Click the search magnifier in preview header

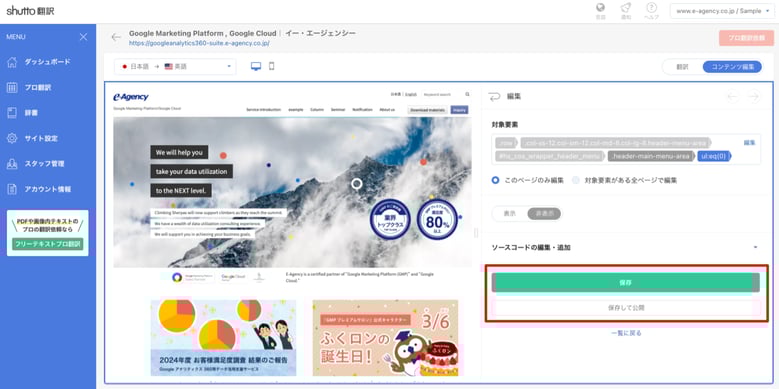(x=467, y=94)
